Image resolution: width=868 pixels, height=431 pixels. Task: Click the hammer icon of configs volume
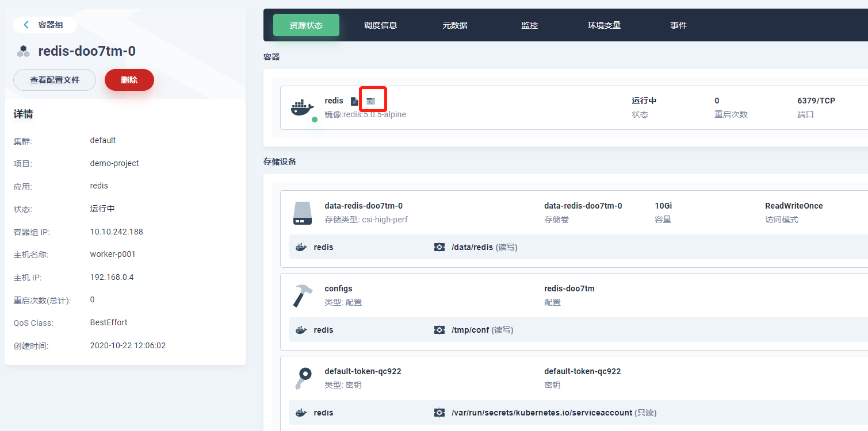click(302, 295)
